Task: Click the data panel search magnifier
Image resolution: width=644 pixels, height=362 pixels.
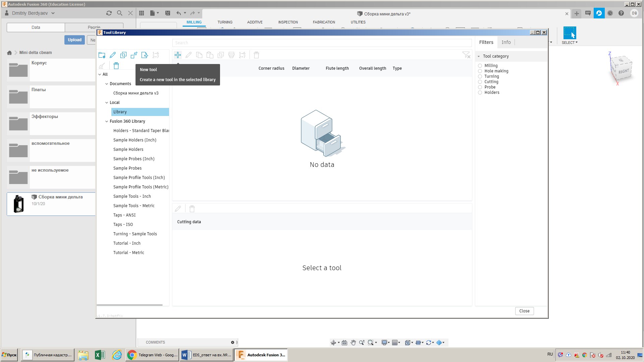Action: pos(119,13)
